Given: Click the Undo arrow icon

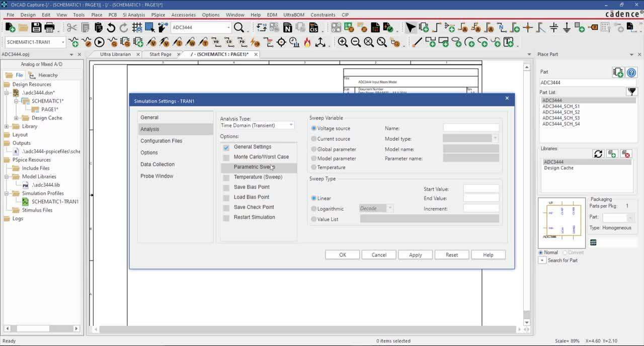Looking at the screenshot, I should (111, 27).
